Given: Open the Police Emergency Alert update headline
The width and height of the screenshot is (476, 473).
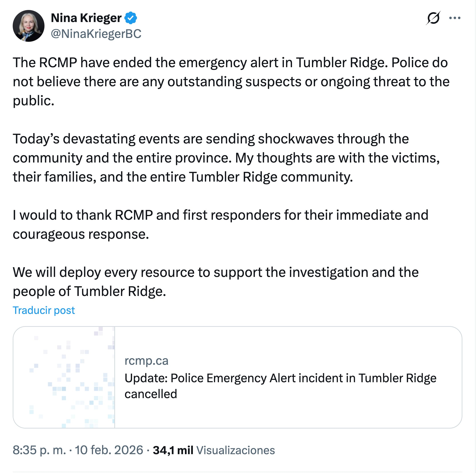Looking at the screenshot, I should (x=280, y=378).
